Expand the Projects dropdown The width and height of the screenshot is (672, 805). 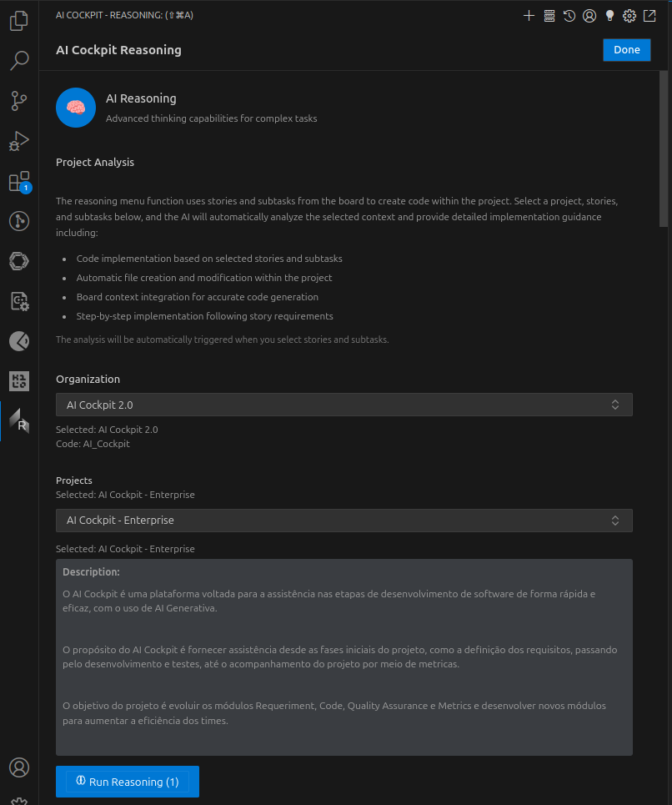344,521
